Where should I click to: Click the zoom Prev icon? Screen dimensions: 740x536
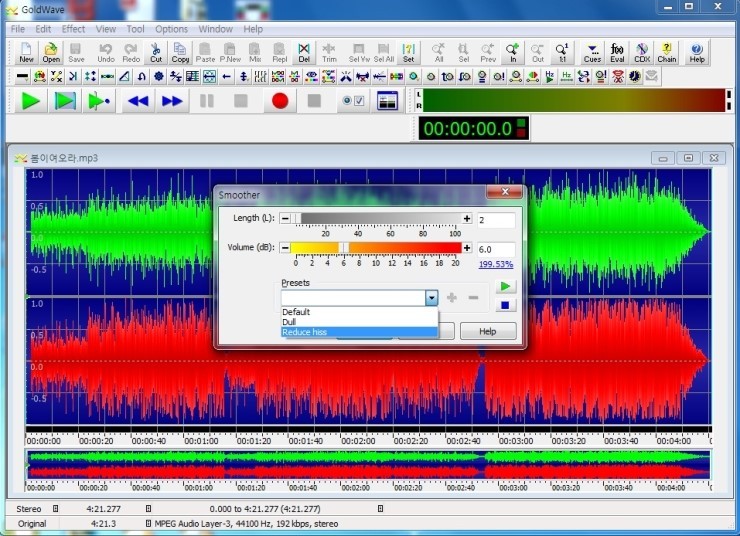[488, 52]
